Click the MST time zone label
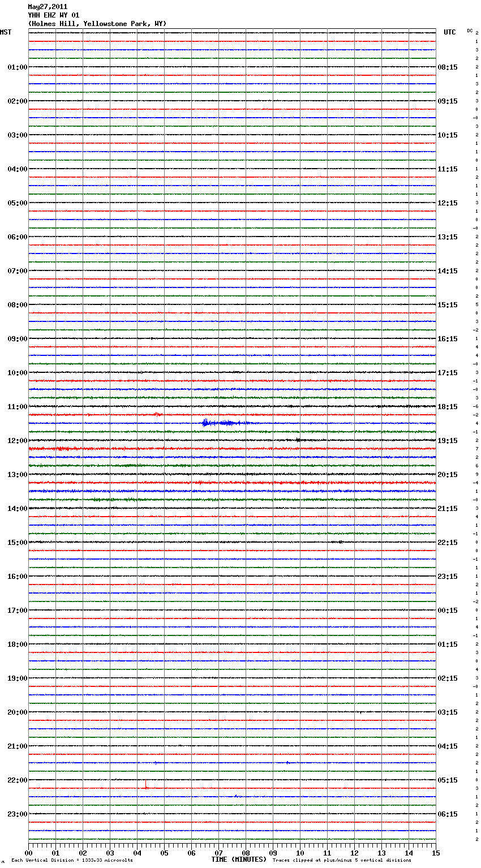Viewport: 481px width, 868px height. point(6,32)
